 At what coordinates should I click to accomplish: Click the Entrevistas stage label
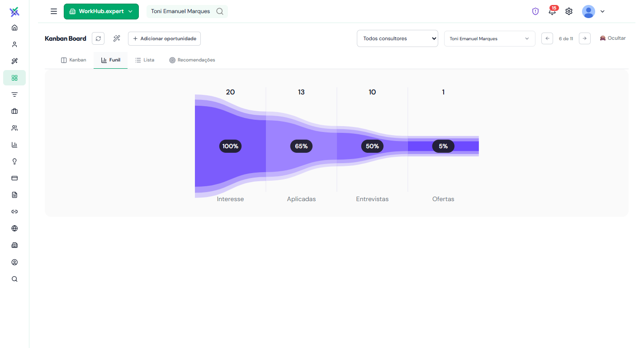(372, 199)
